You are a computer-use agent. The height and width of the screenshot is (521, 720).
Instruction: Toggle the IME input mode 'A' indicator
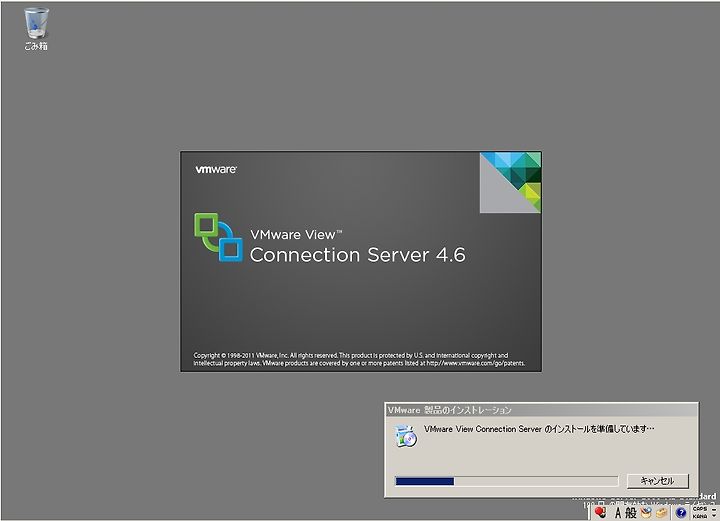click(618, 513)
